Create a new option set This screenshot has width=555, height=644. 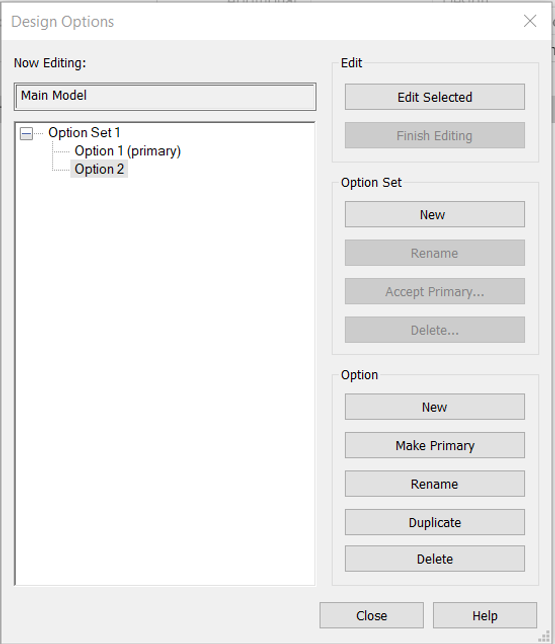point(435,214)
